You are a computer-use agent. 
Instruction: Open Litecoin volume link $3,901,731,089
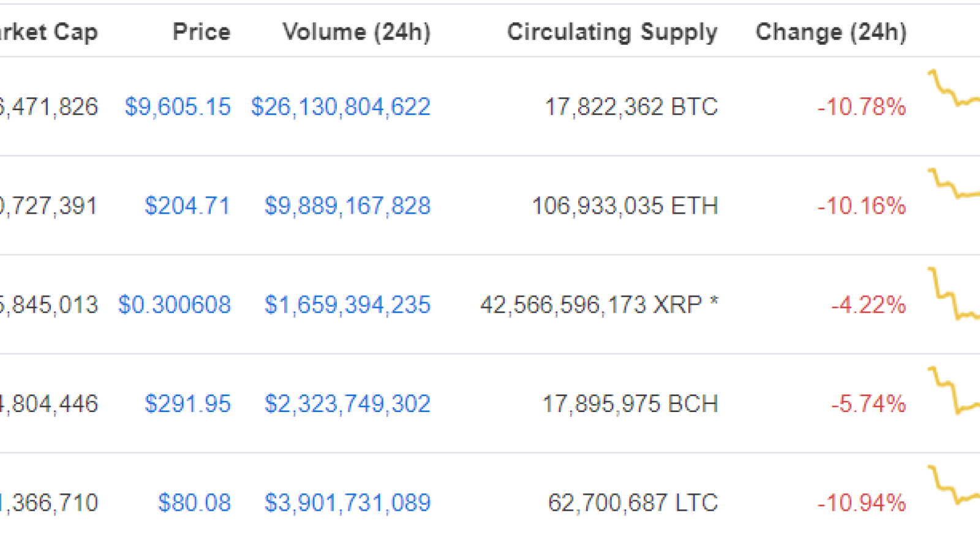coord(347,503)
